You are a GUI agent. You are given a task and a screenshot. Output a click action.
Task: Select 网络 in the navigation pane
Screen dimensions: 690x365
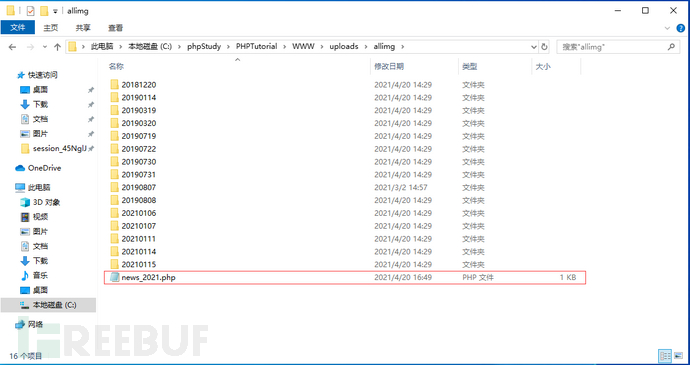pos(36,324)
